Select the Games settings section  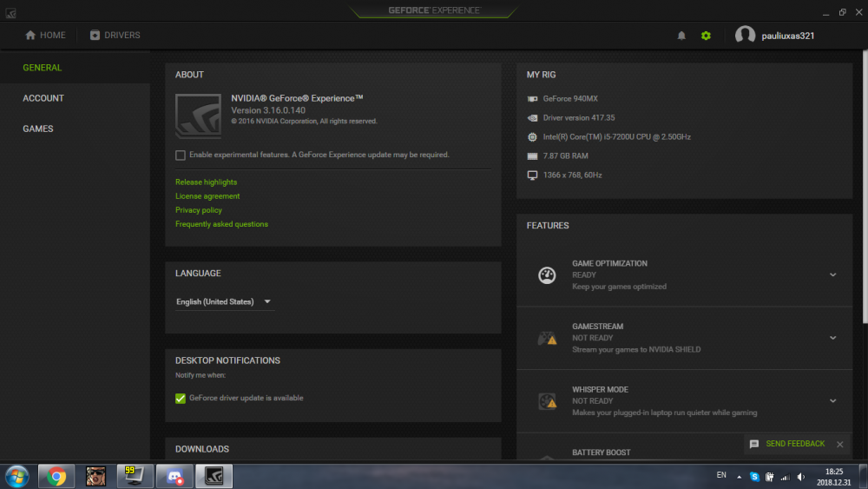click(37, 129)
